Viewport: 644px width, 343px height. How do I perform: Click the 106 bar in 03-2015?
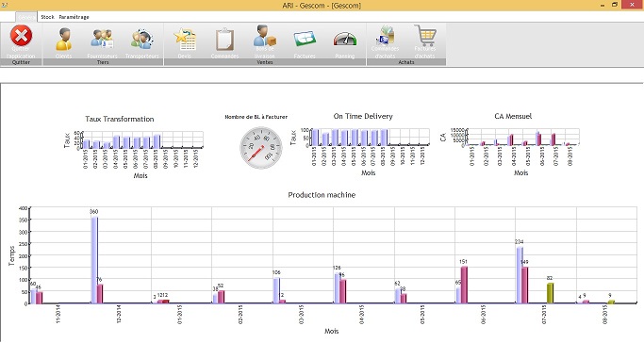pos(277,290)
